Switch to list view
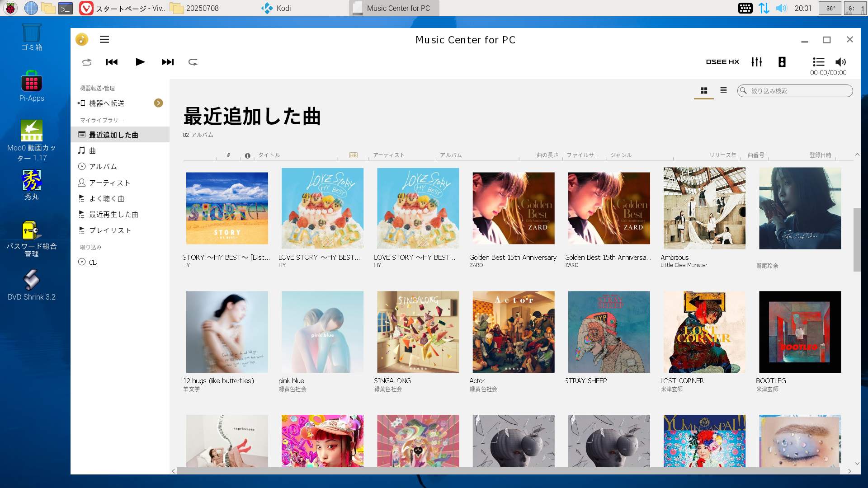The image size is (868, 488). (724, 90)
